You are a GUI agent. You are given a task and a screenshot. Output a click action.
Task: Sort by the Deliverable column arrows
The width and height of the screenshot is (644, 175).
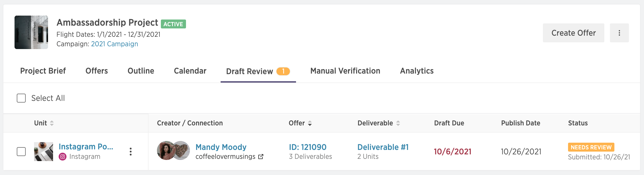point(398,123)
